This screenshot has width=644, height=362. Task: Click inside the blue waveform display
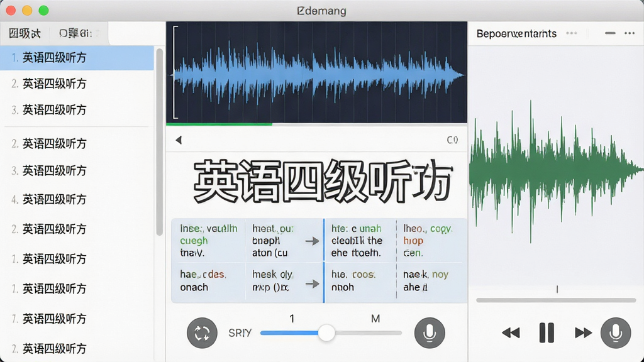[x=317, y=72]
